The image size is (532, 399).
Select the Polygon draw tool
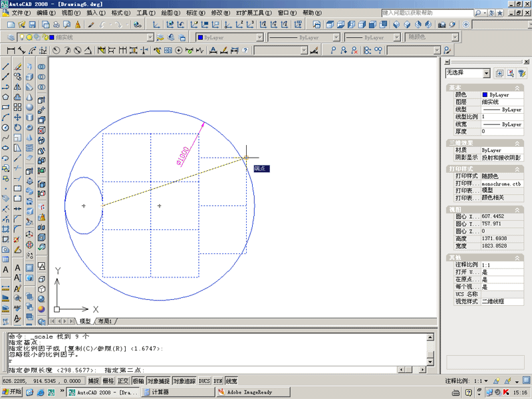tap(5, 97)
